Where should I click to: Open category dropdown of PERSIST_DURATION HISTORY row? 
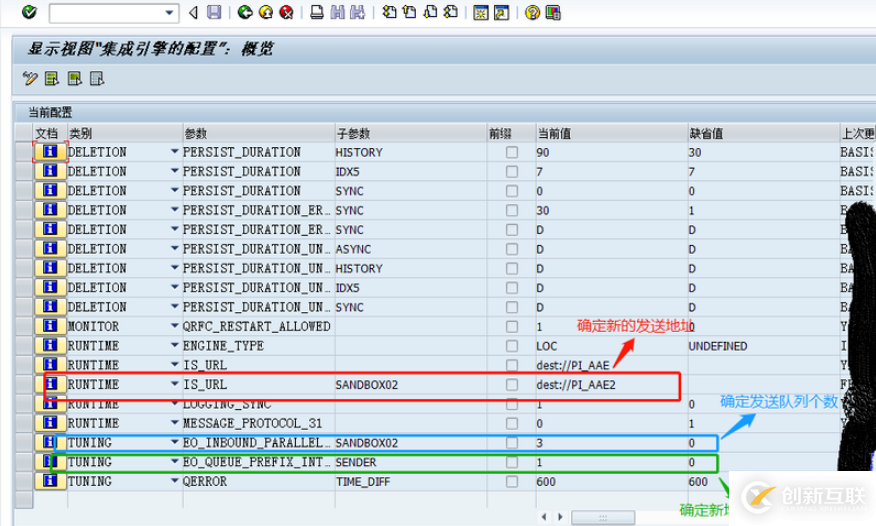click(x=175, y=151)
